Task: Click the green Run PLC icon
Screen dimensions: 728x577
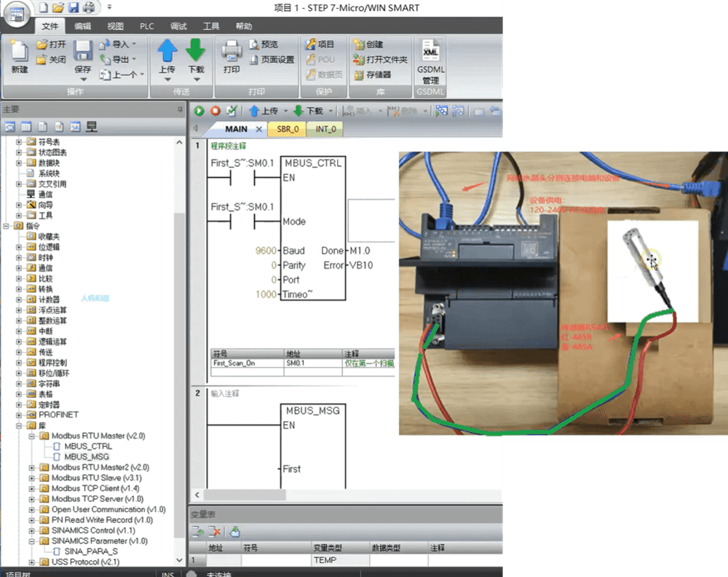Action: (x=199, y=111)
